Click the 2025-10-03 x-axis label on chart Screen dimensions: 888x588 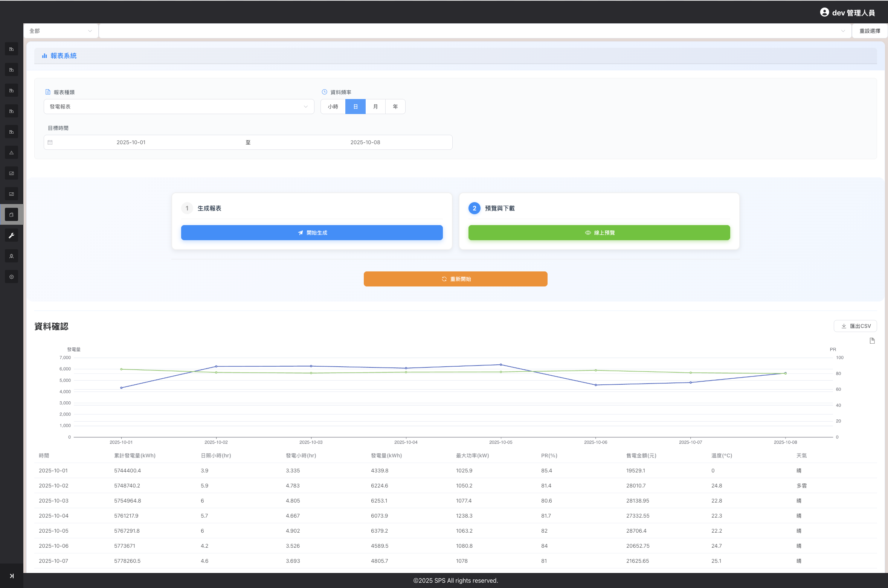(311, 442)
